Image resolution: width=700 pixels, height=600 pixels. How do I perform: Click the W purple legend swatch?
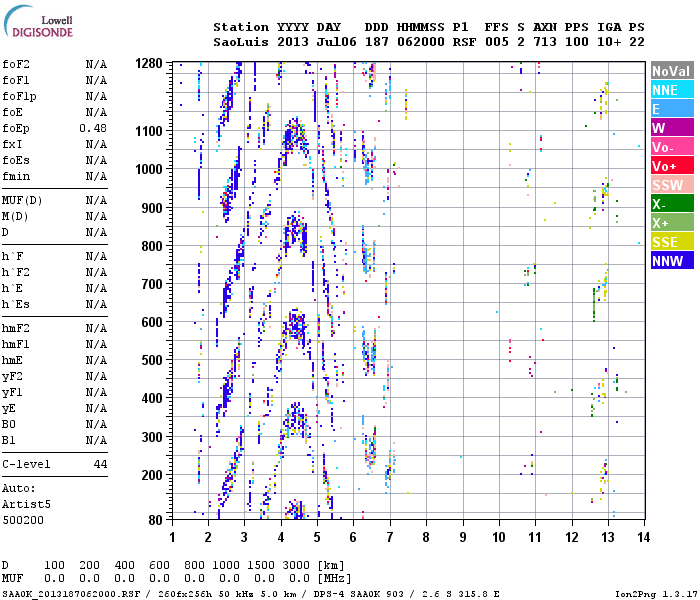[672, 128]
